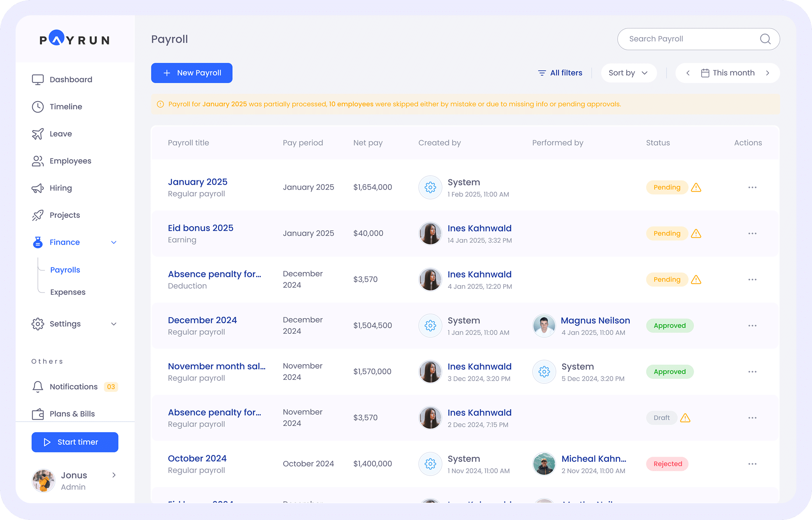Select Expenses under Finance
The height and width of the screenshot is (520, 812).
click(x=68, y=292)
